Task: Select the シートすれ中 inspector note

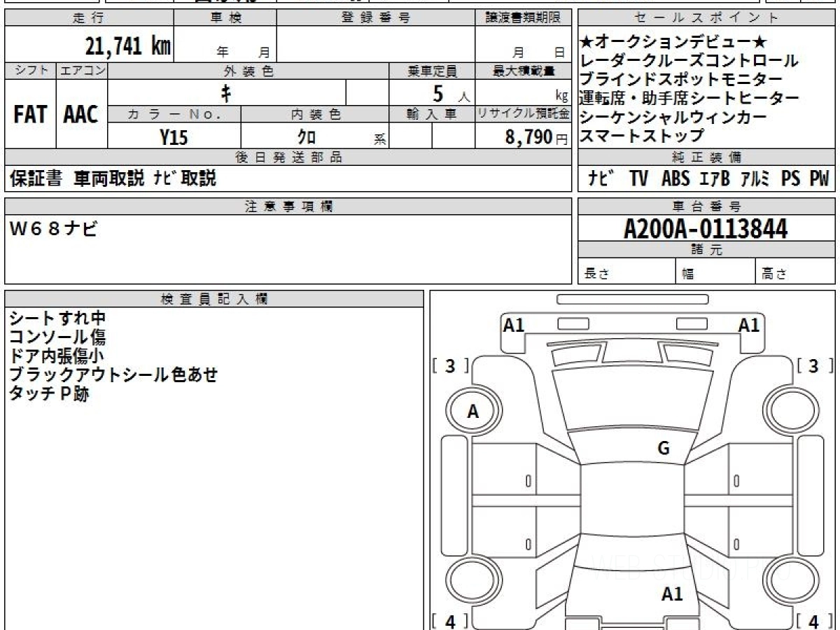Action: [x=57, y=319]
